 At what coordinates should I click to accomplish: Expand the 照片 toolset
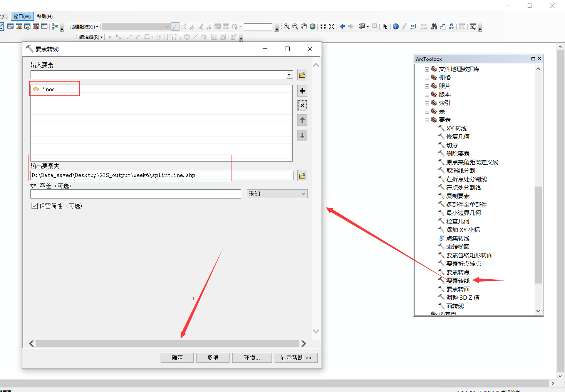tap(427, 86)
